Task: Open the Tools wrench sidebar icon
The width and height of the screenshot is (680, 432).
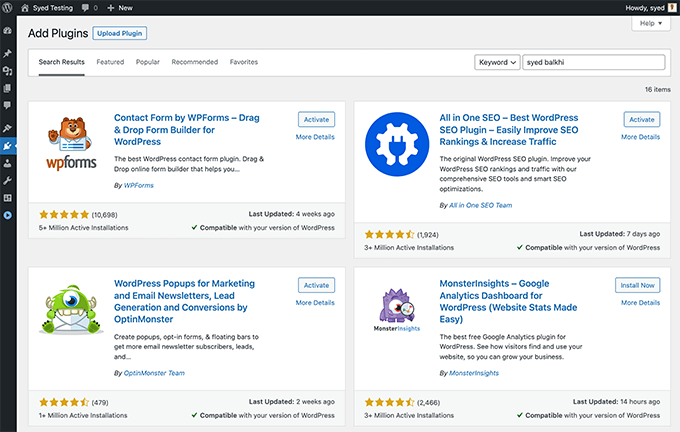Action: (7, 180)
